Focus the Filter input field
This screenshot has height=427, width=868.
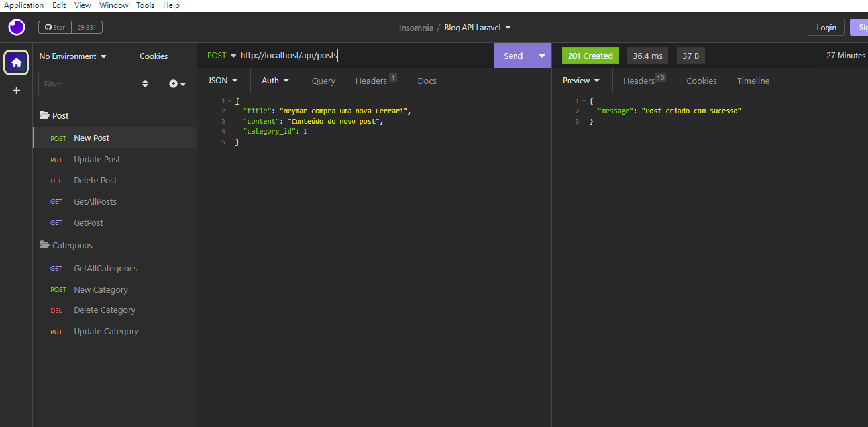tap(85, 84)
